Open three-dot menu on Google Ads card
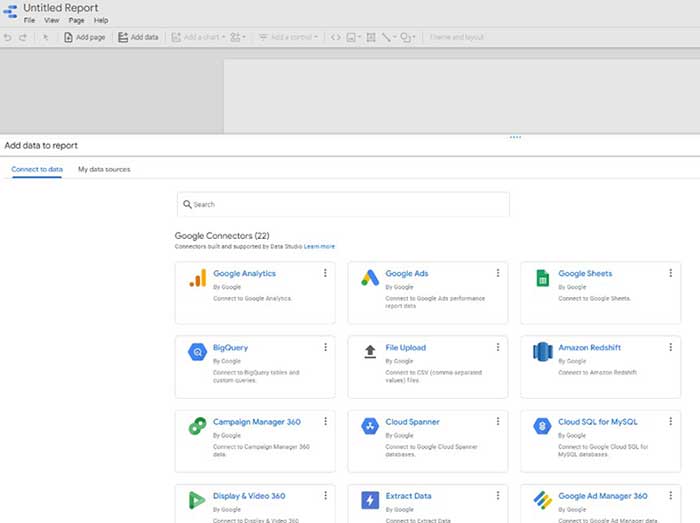Viewport: 700px width, 523px height. coord(498,273)
